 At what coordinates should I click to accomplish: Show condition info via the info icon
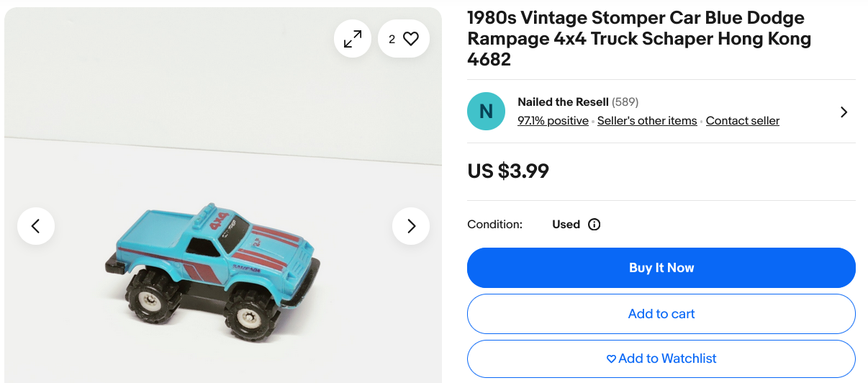(x=595, y=225)
